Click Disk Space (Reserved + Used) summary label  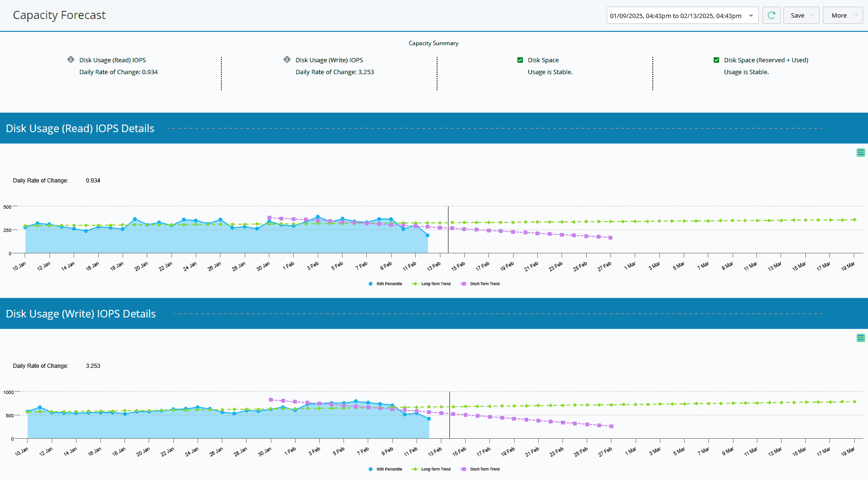pos(766,60)
